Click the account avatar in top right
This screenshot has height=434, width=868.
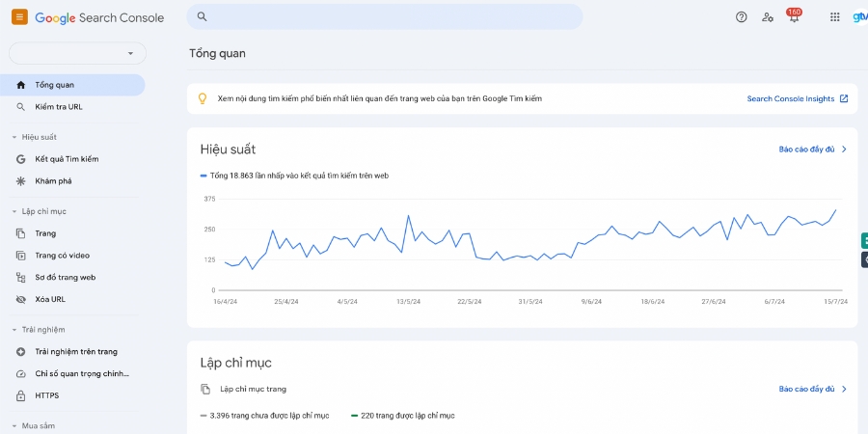pos(860,17)
